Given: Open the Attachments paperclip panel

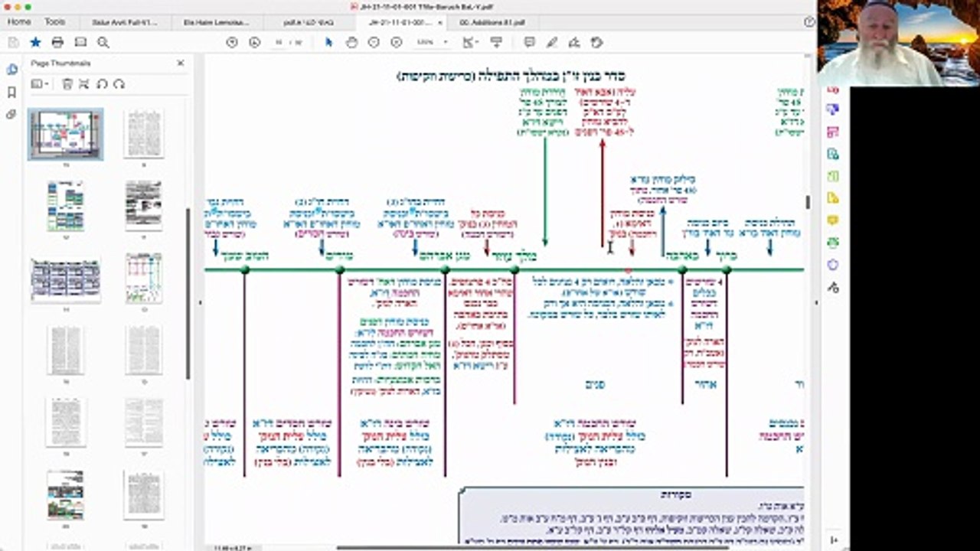Looking at the screenshot, I should tap(11, 114).
